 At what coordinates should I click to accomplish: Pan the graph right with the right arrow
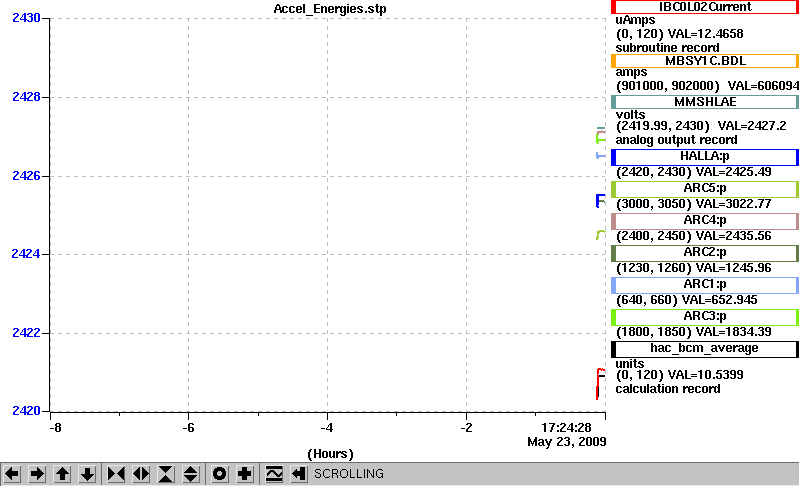(37, 474)
